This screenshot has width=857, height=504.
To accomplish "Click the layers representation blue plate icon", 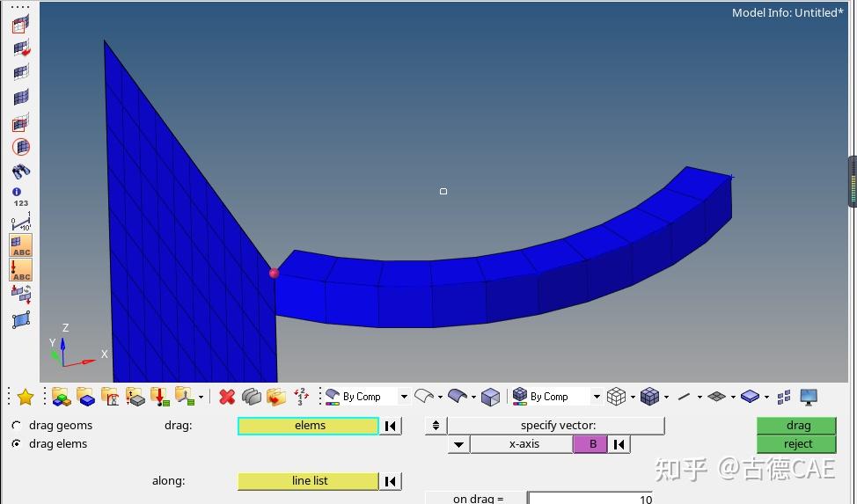I will (x=750, y=397).
